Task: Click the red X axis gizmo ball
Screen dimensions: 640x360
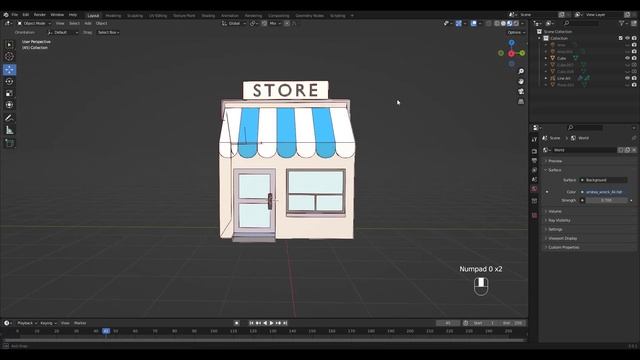Action: tap(511, 53)
